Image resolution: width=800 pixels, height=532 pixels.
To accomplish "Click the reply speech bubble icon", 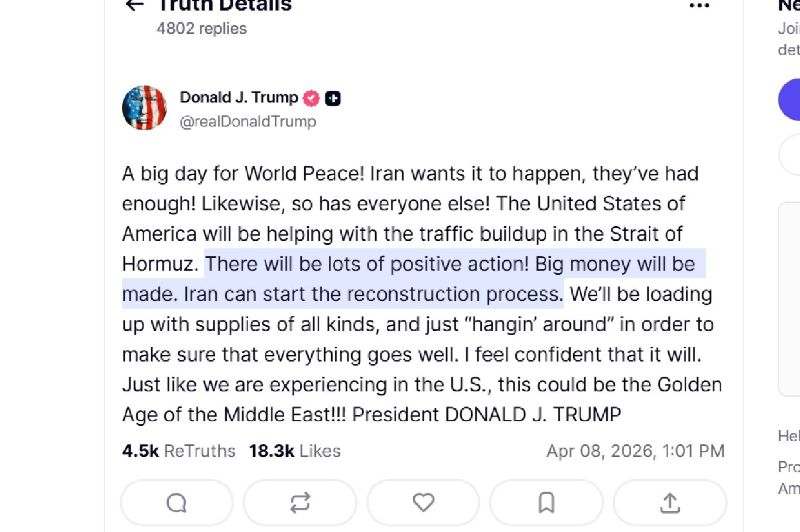I will [176, 503].
